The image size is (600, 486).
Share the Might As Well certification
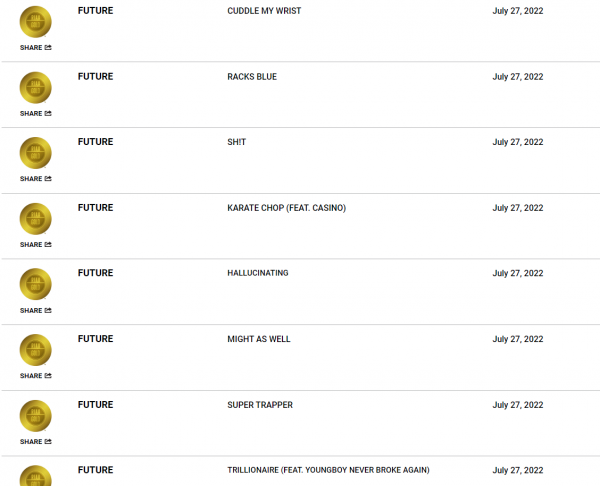click(x=36, y=376)
